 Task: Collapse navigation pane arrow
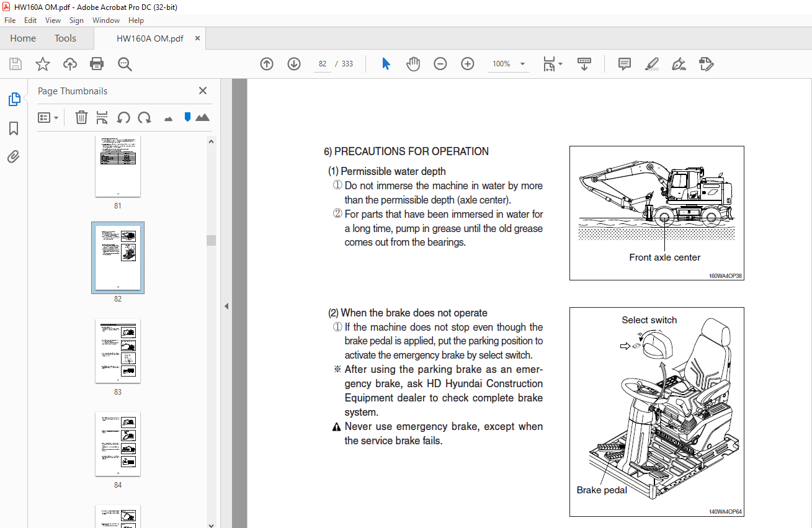pos(226,306)
